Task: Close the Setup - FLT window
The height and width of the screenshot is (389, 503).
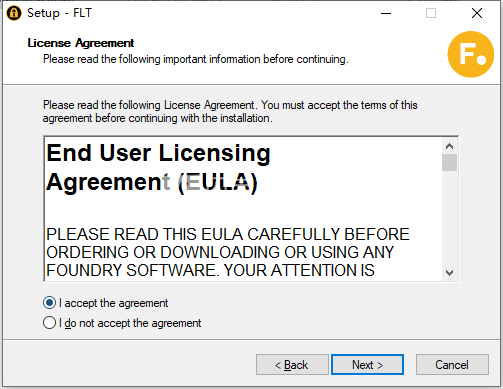Action: point(477,13)
